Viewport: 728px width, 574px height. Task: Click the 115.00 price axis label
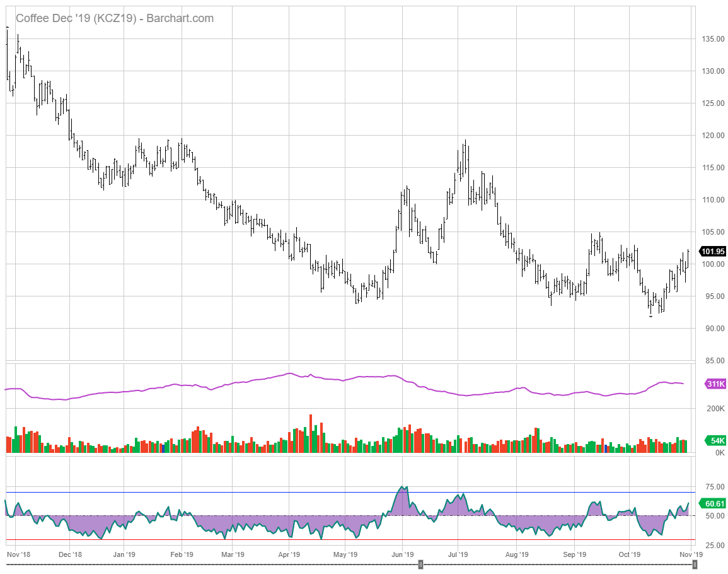[x=713, y=167]
